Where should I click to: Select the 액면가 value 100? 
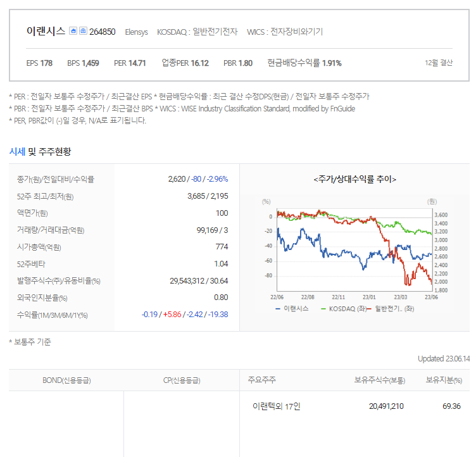coord(222,213)
